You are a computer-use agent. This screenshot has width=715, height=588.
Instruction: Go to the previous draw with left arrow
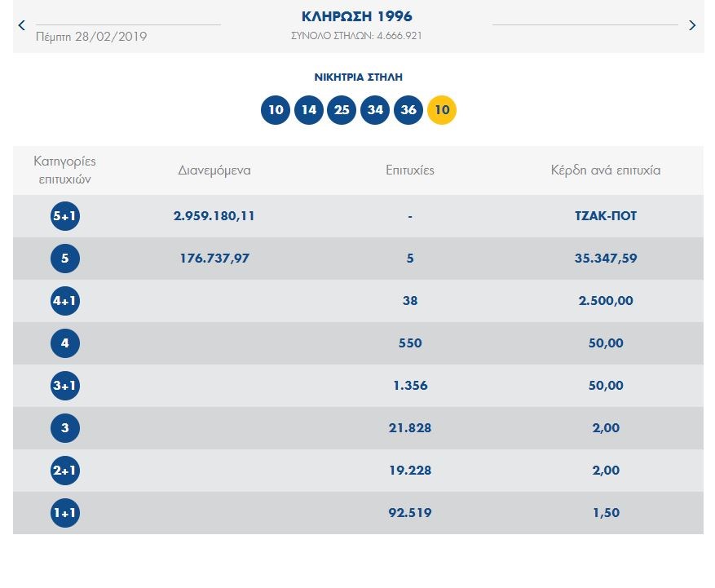[22, 25]
